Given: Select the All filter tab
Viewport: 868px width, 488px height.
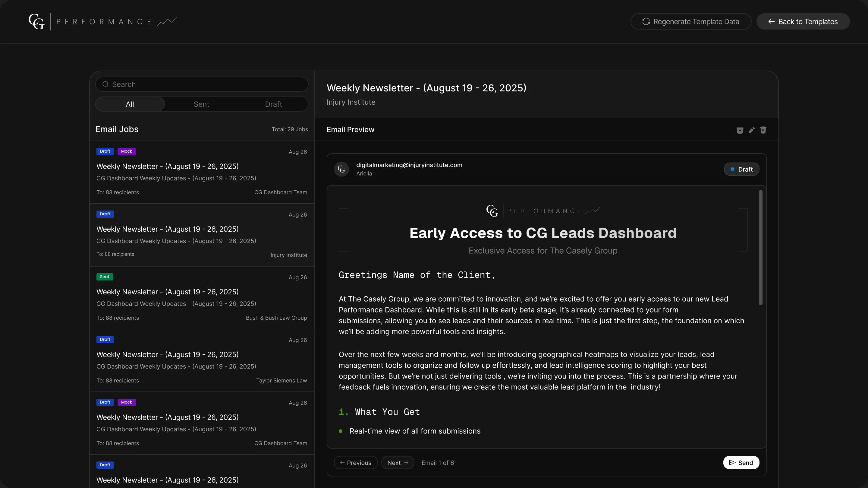Looking at the screenshot, I should (x=130, y=104).
